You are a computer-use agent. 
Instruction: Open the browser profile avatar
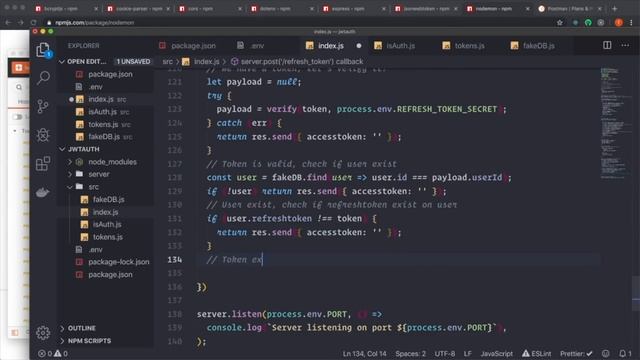619,22
